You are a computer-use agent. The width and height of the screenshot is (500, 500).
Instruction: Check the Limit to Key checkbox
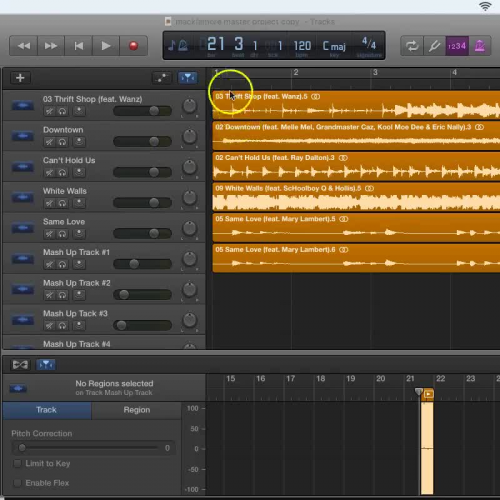[17, 463]
